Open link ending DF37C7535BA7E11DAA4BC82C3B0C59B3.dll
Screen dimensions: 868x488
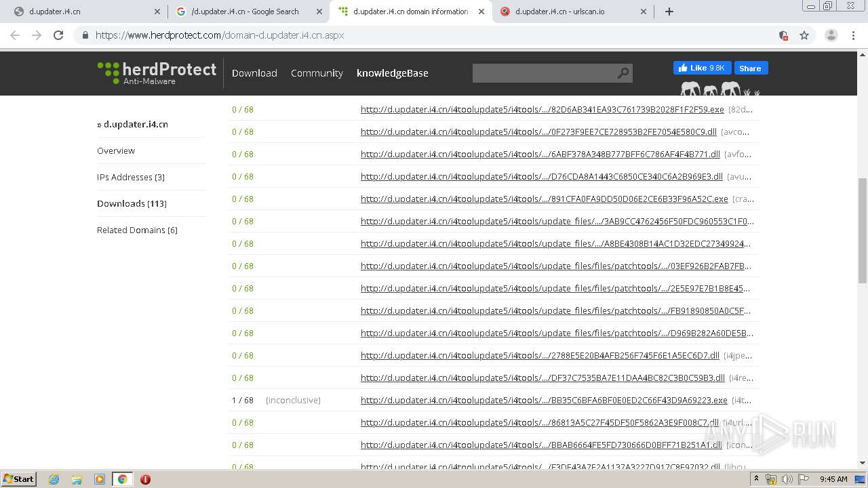tap(542, 378)
